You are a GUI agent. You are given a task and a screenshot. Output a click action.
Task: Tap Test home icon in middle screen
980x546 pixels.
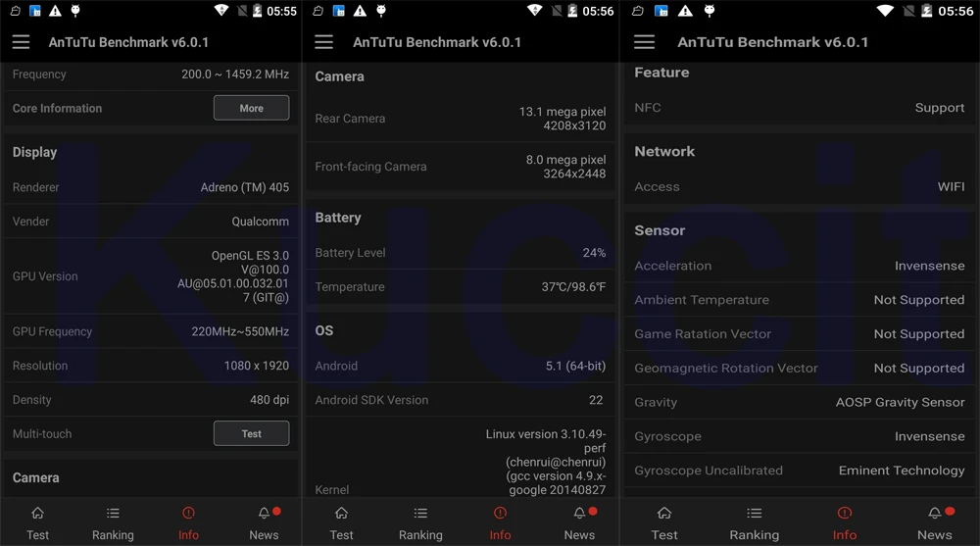point(341,514)
